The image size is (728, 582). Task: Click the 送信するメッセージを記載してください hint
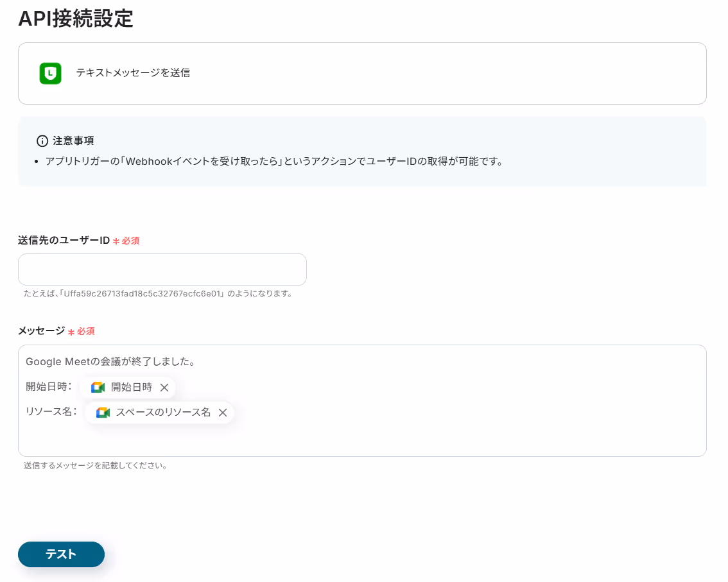tap(96, 465)
